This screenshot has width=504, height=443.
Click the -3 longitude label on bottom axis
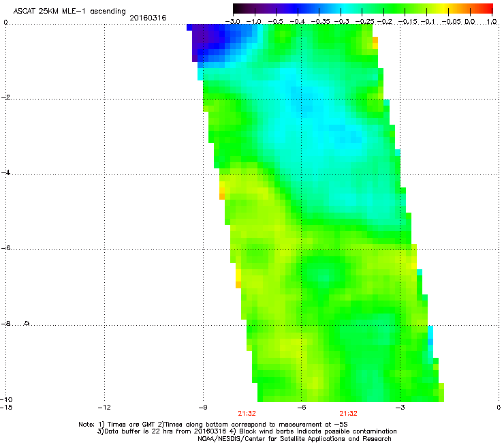(400, 408)
